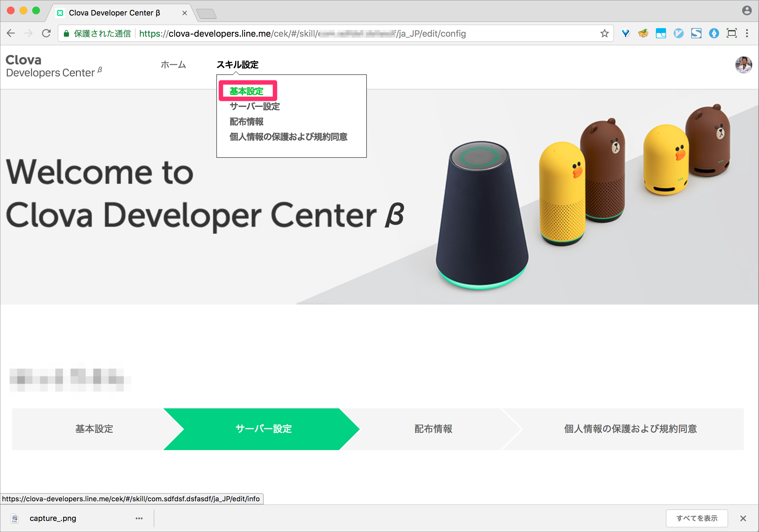
Task: Open the blue circle pen extension icon
Action: tap(714, 33)
